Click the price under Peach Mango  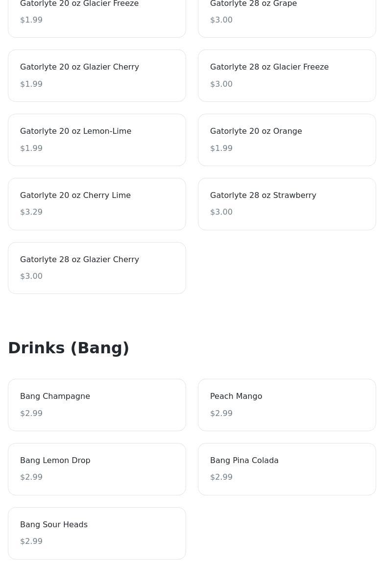[x=221, y=414]
